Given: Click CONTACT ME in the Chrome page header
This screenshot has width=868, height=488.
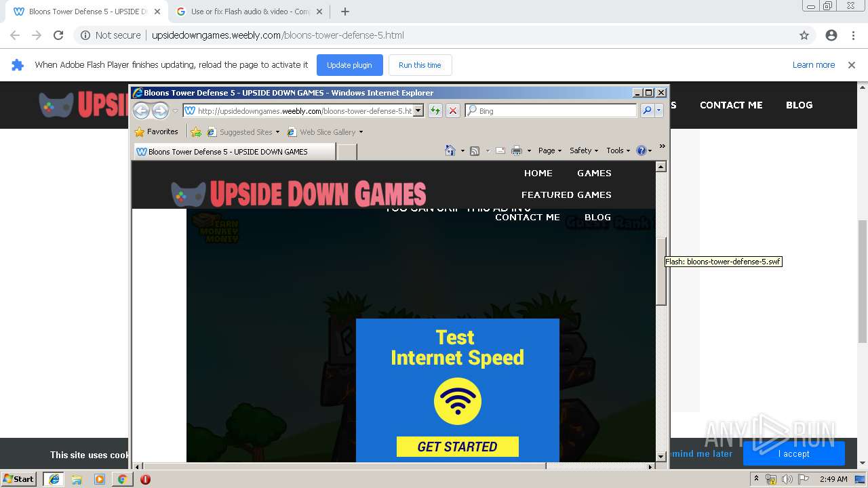Looking at the screenshot, I should (x=731, y=105).
